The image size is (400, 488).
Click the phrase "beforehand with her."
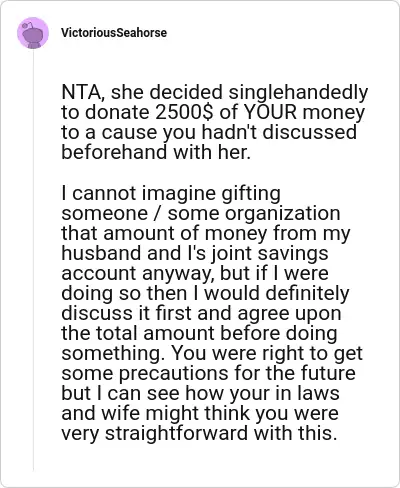tap(155, 152)
